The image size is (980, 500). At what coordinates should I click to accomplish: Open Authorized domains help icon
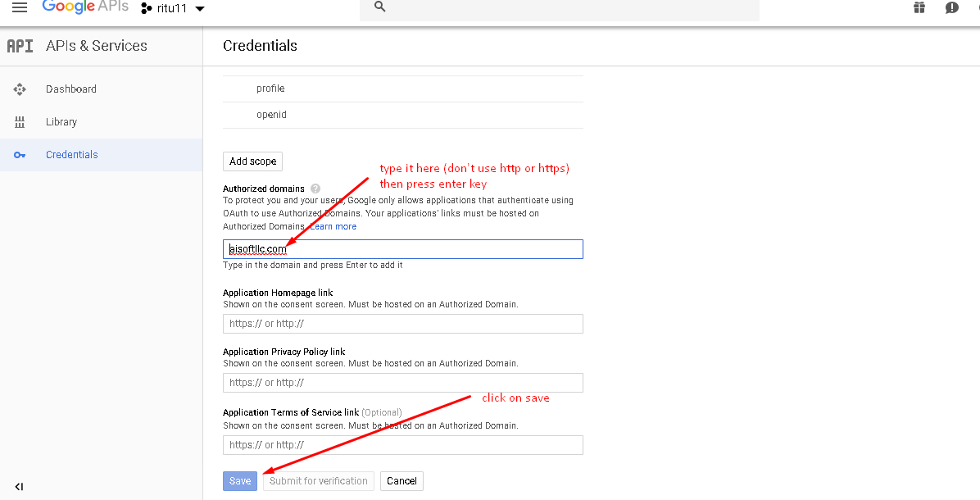(x=315, y=189)
